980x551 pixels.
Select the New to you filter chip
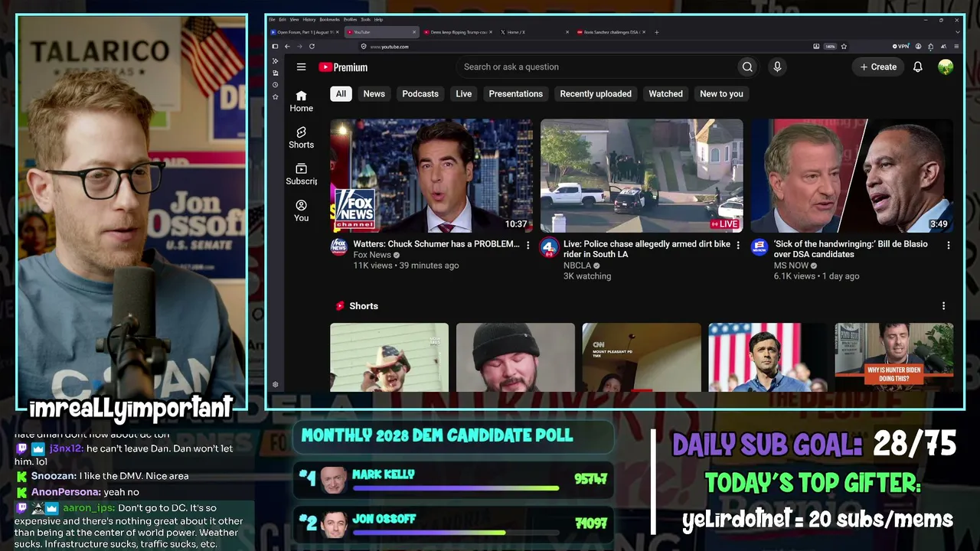pyautogui.click(x=721, y=94)
